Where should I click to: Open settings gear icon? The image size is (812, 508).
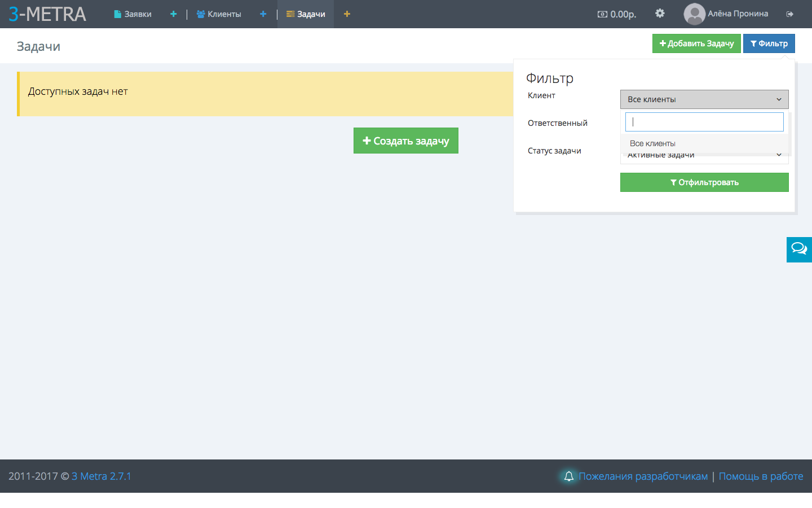660,14
